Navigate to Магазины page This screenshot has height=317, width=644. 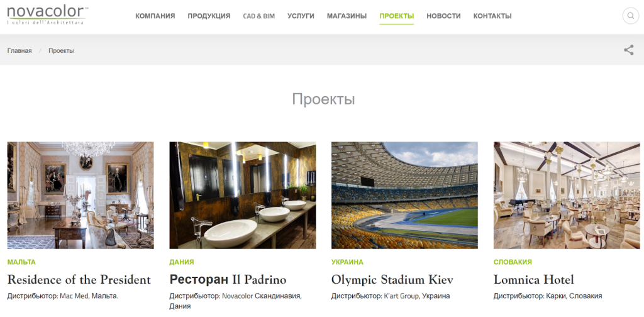347,16
